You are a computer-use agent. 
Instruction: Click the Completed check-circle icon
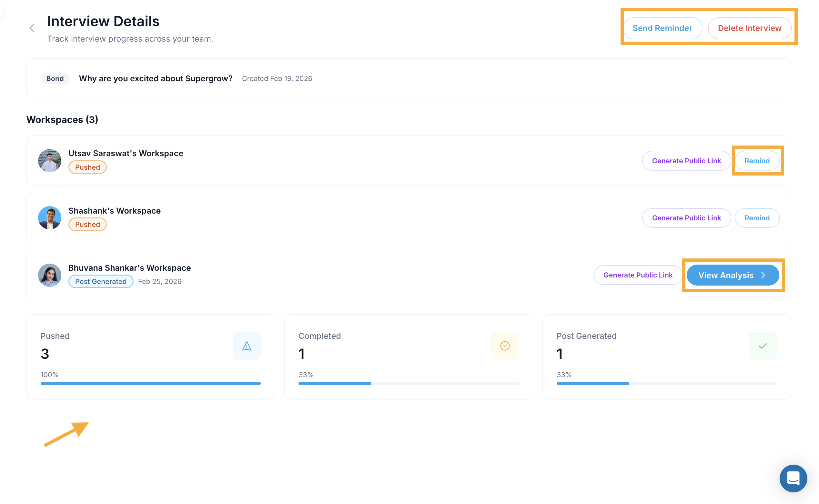point(505,346)
